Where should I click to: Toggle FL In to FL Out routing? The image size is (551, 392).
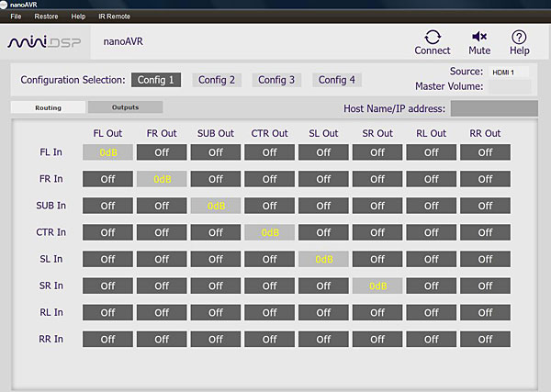[107, 152]
